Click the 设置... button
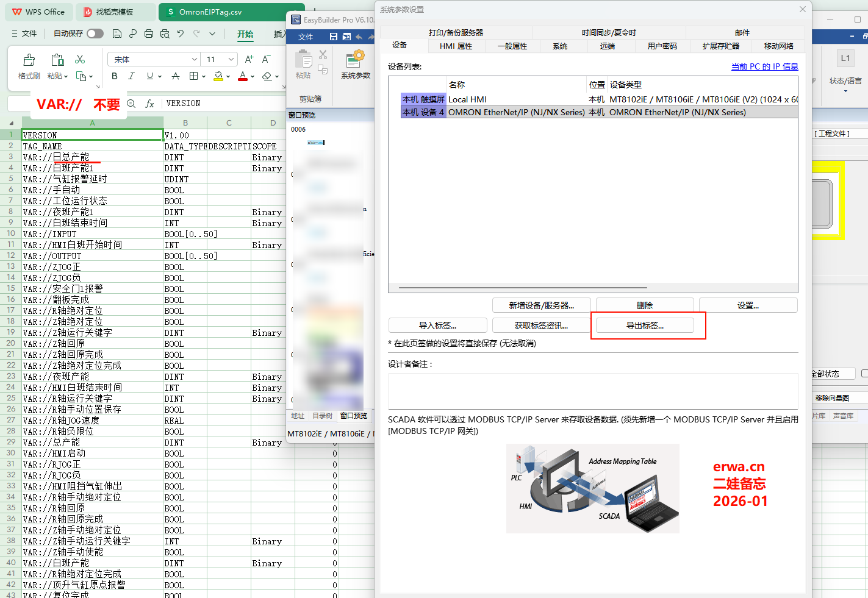Image resolution: width=868 pixels, height=598 pixels. coord(748,305)
